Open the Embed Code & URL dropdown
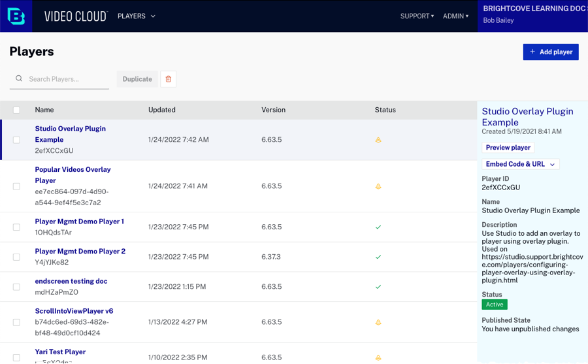This screenshot has height=364, width=588. pyautogui.click(x=520, y=164)
